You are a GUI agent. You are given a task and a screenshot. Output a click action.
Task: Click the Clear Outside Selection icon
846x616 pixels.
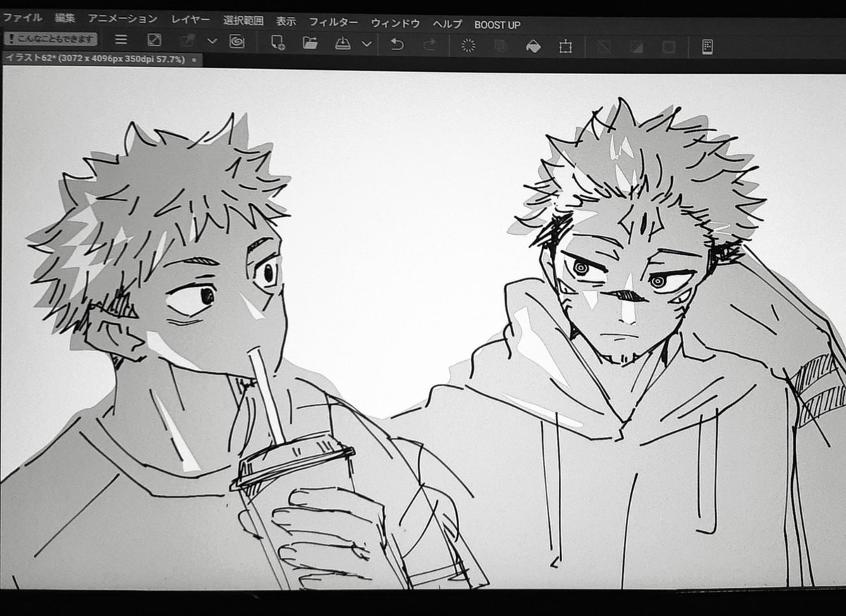click(501, 47)
